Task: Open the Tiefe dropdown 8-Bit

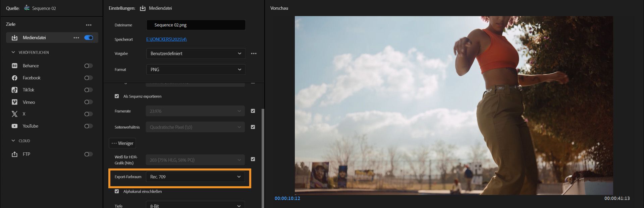Action: click(195, 205)
